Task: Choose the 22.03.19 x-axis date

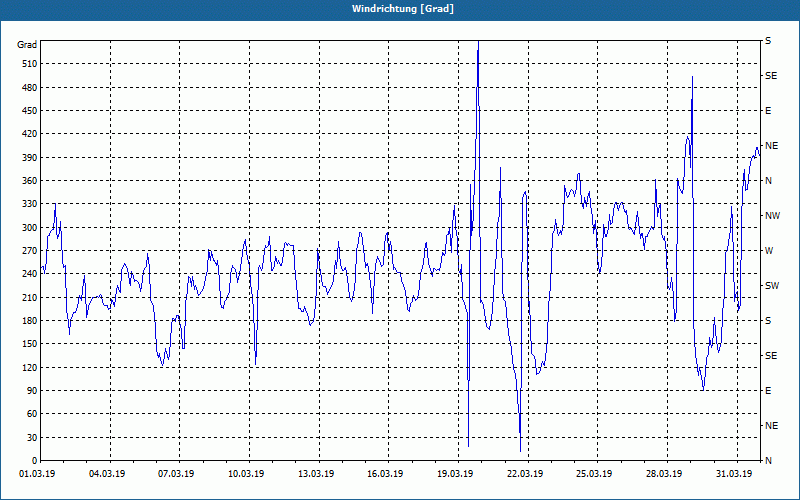Action: [525, 474]
